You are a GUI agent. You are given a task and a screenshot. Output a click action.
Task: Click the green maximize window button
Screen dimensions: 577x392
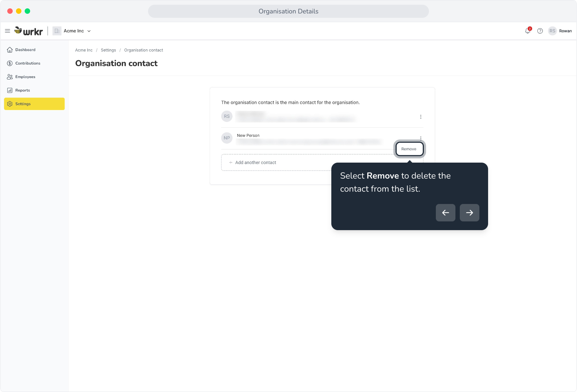coord(27,11)
